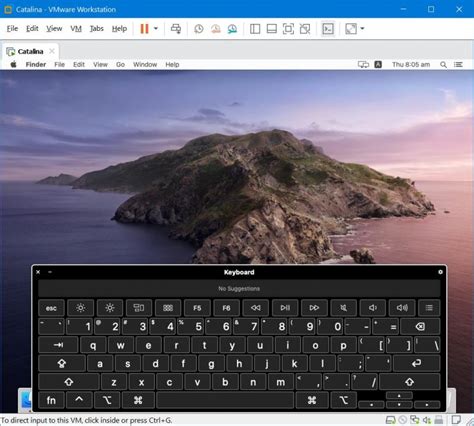474x426 pixels.
Task: Click the esc key on virtual keyboard
Action: (51, 308)
